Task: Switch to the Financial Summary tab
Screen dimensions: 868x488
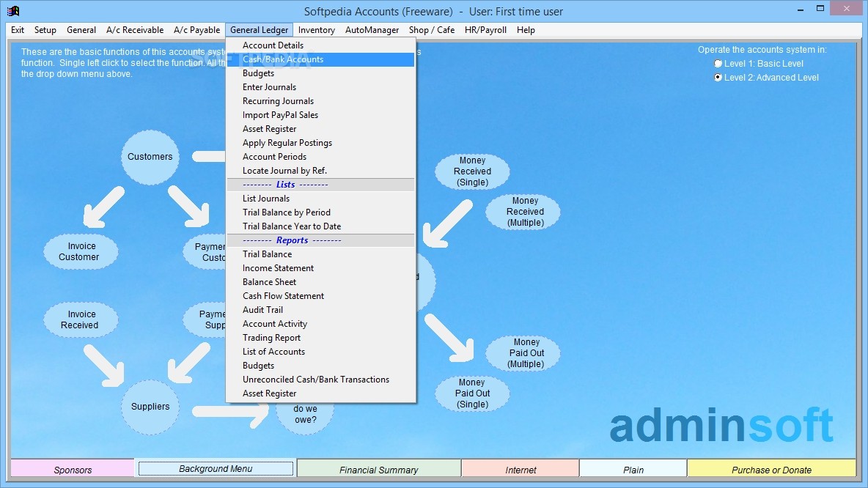Action: (378, 469)
